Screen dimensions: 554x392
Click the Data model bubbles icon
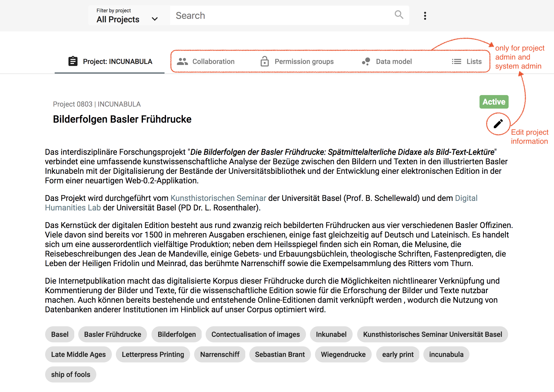tap(366, 61)
